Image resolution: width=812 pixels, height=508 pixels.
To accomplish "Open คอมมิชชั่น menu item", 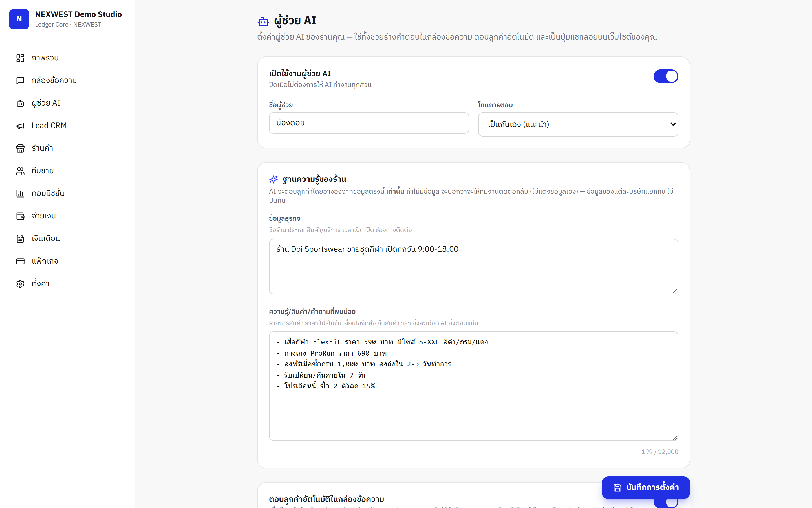I will 67,194.
